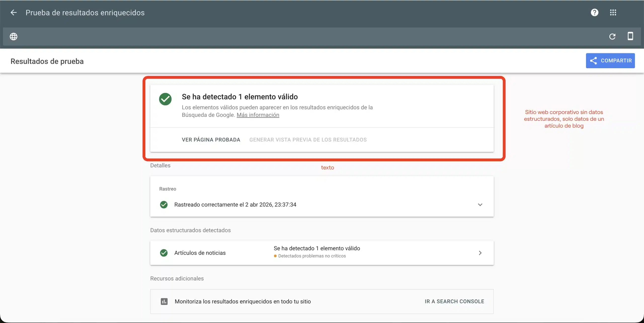Click green check beside 'Se ha detectado 1 elemento válido' heading
Viewport: 644px width, 323px height.
(165, 99)
